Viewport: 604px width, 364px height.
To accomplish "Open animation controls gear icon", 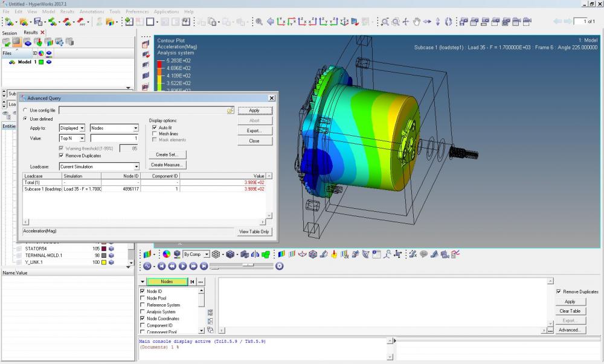I will (x=279, y=266).
